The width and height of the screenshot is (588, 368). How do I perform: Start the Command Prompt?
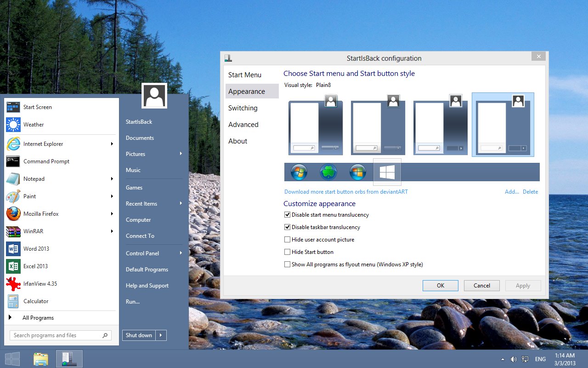click(x=46, y=161)
